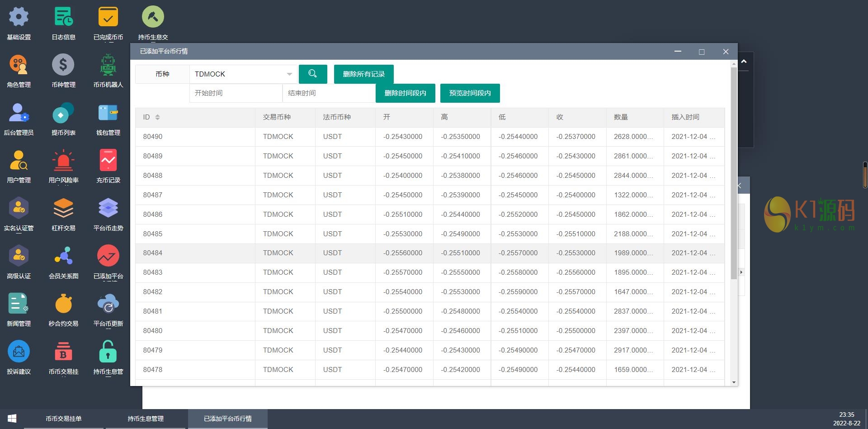Viewport: 868px width, 429px height.
Task: Click the table vertical scrollbar down arrow
Action: 734,382
